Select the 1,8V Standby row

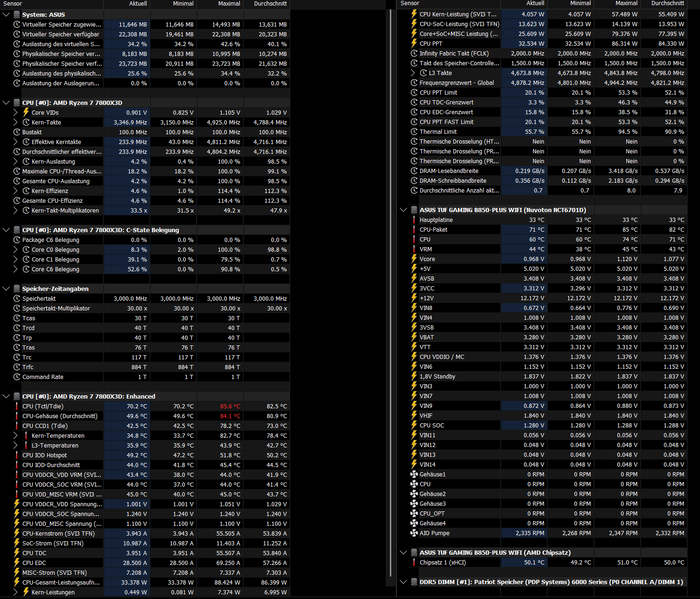(542, 376)
